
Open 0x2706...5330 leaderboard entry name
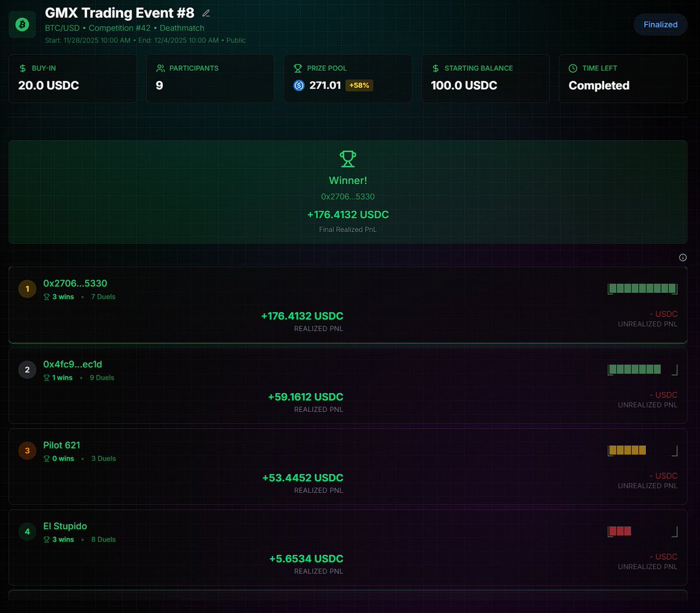(75, 283)
